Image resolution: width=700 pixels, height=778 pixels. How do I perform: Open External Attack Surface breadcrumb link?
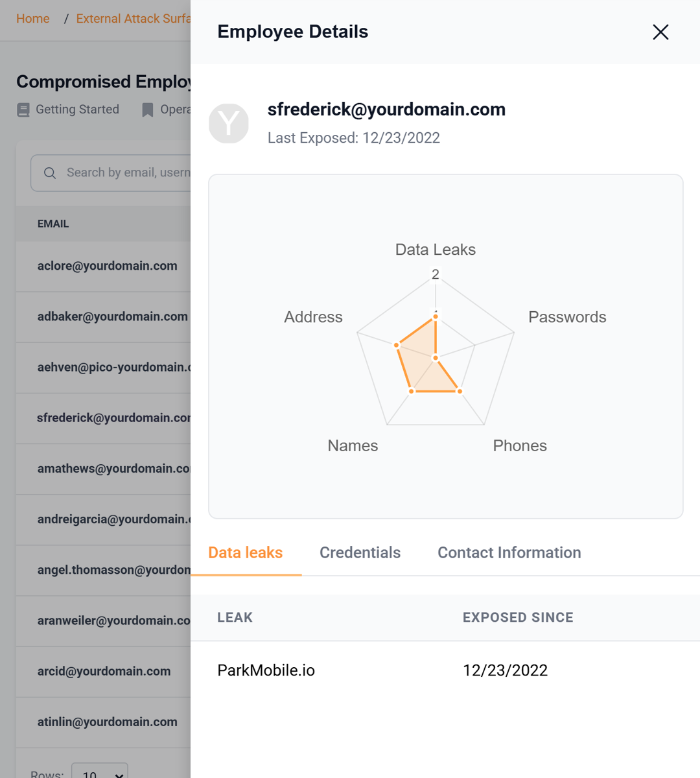(x=133, y=19)
